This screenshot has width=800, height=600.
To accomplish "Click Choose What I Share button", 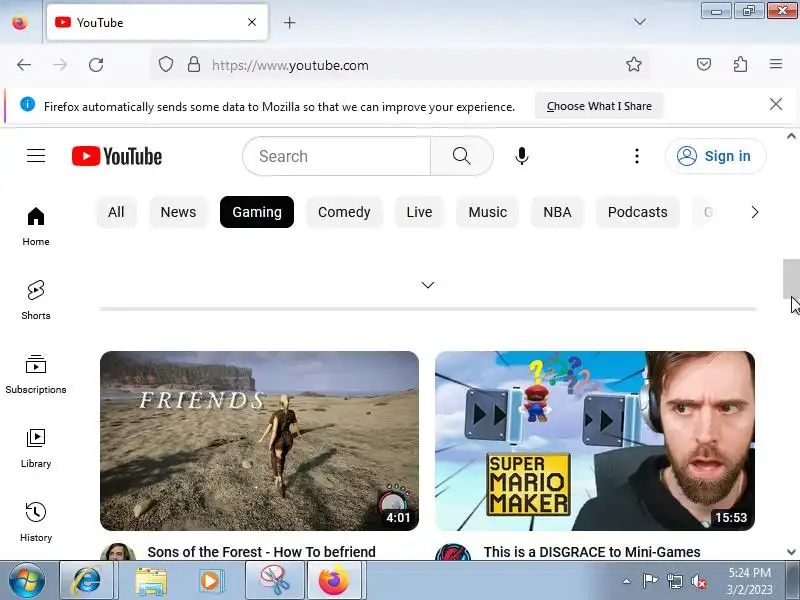I will tap(599, 106).
